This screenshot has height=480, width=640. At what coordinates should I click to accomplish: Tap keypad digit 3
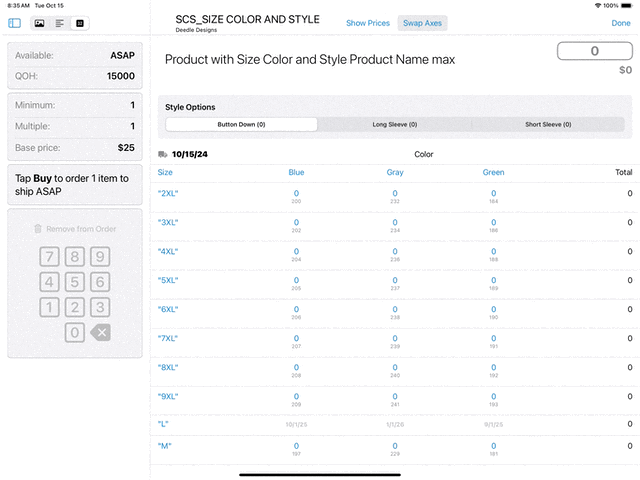coord(100,307)
